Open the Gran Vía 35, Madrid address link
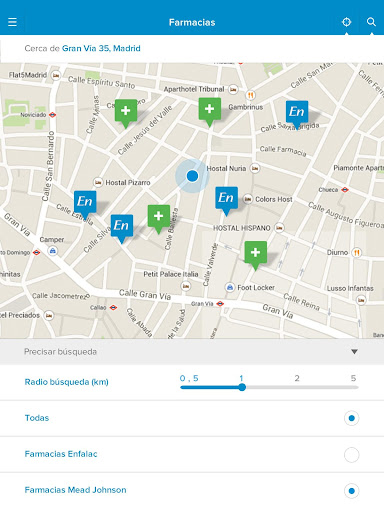 (x=101, y=48)
